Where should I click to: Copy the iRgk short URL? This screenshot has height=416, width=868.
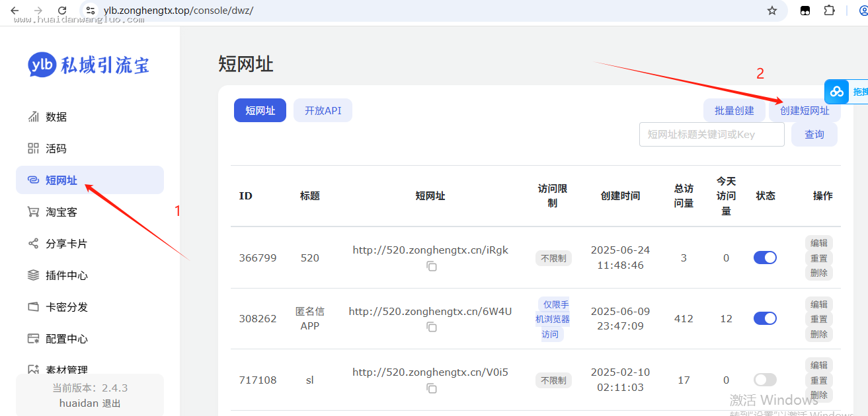[x=431, y=266]
